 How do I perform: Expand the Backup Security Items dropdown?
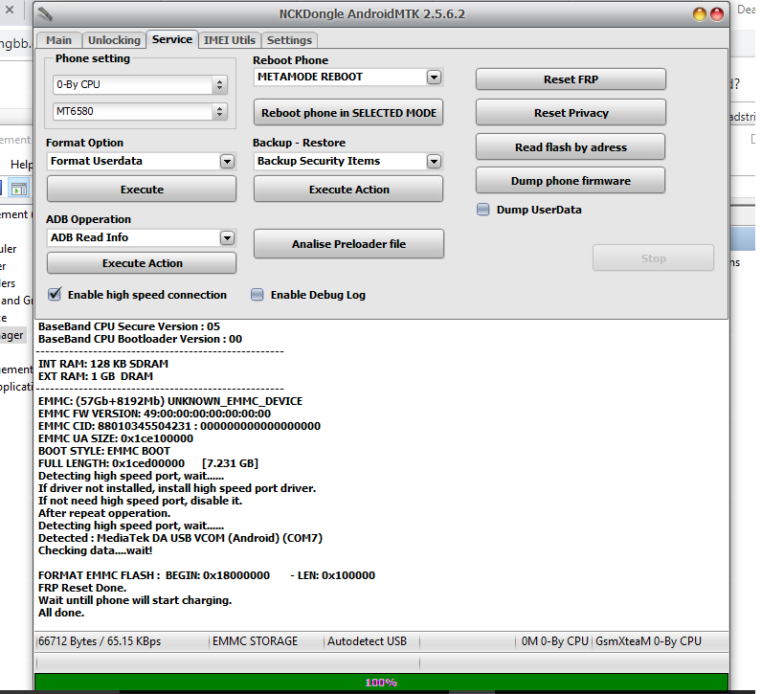coord(434,161)
